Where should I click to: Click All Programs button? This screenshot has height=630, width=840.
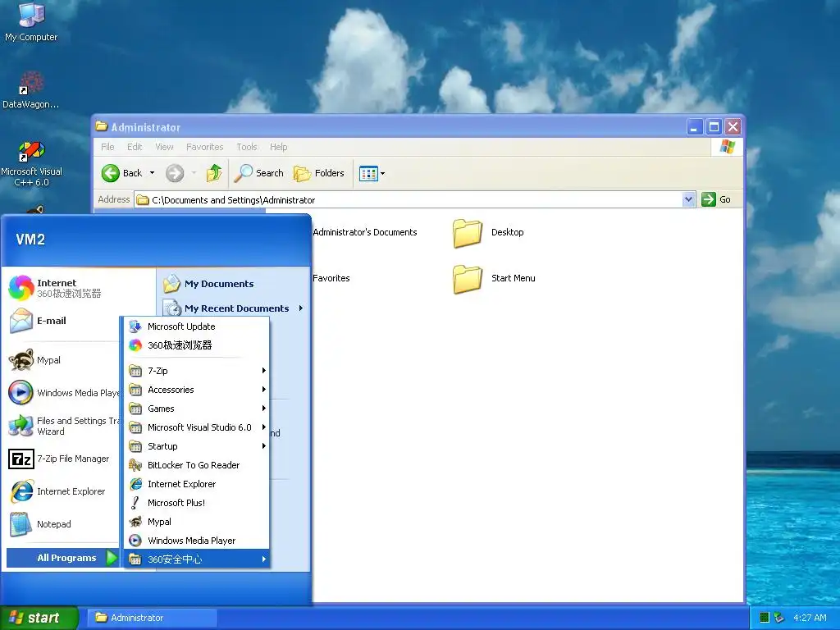pyautogui.click(x=63, y=558)
